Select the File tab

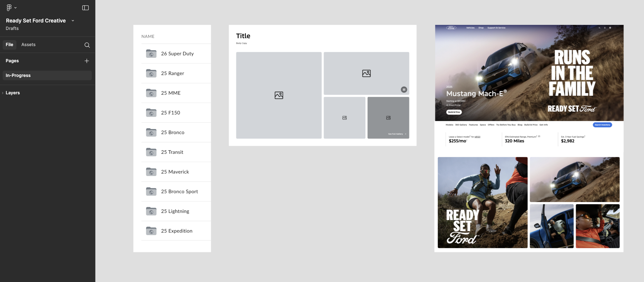(x=10, y=44)
